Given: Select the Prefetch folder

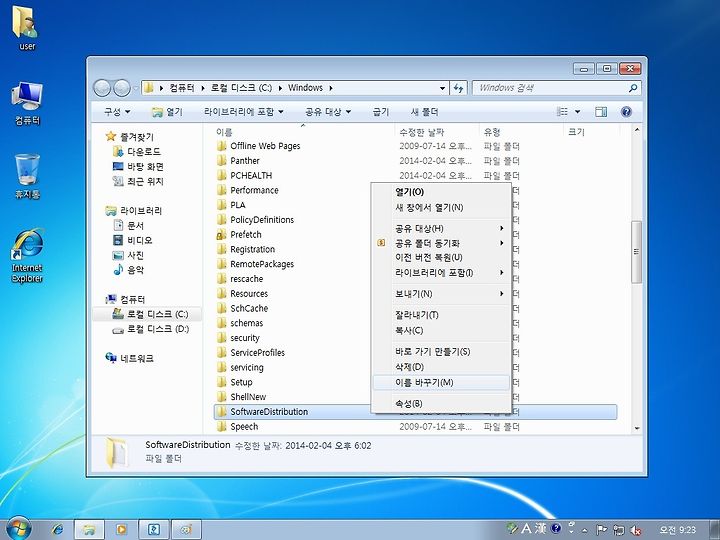Looking at the screenshot, I should pos(246,235).
